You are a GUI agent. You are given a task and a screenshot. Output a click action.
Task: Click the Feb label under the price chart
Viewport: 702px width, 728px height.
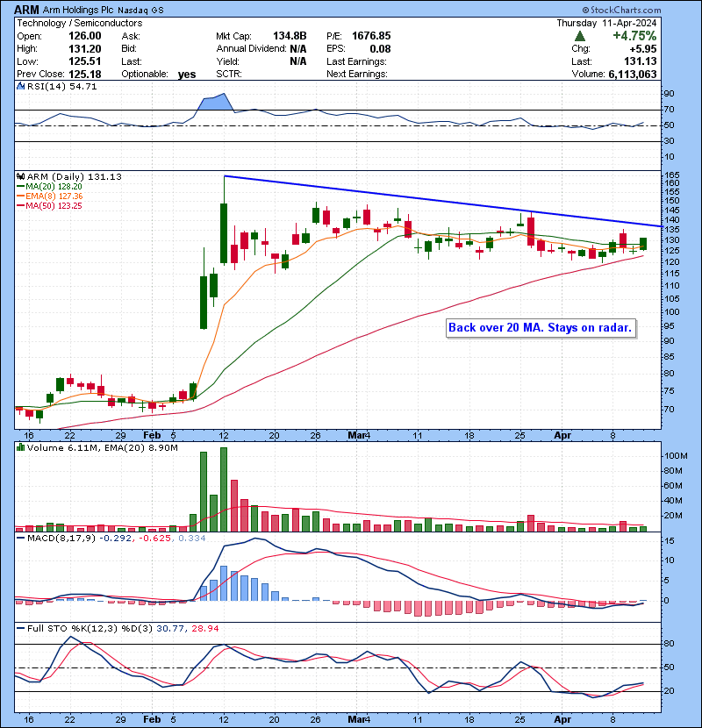pyautogui.click(x=152, y=436)
